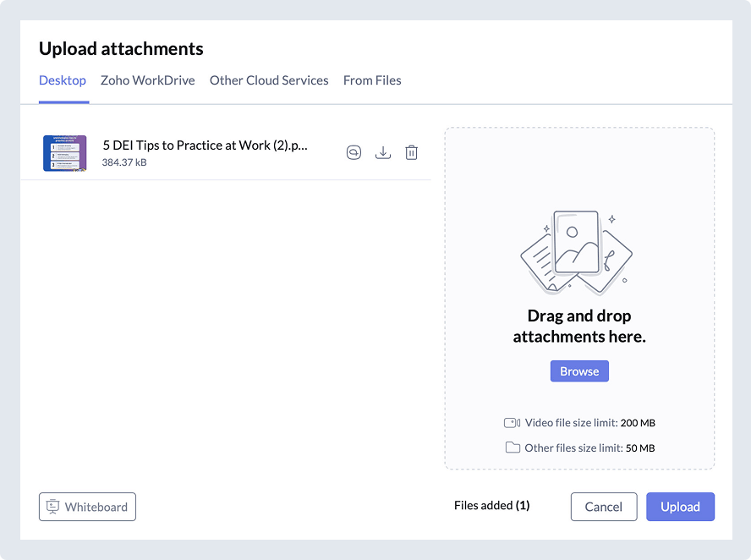Click the video camera icon
The width and height of the screenshot is (751, 560).
pyautogui.click(x=512, y=422)
